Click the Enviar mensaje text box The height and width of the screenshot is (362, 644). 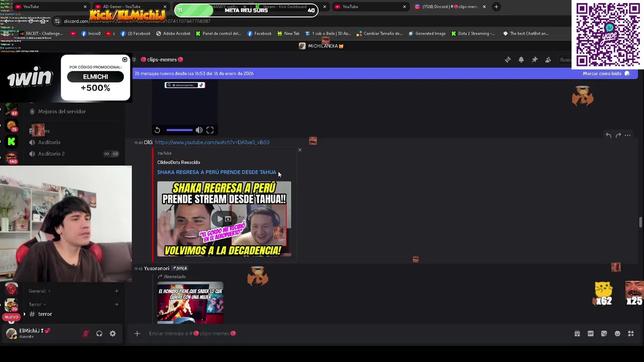pyautogui.click(x=352, y=333)
